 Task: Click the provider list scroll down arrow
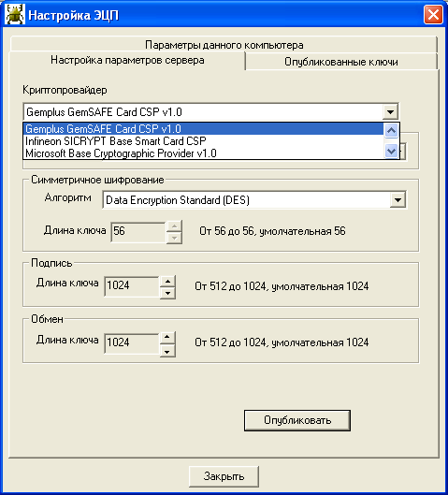coord(392,151)
